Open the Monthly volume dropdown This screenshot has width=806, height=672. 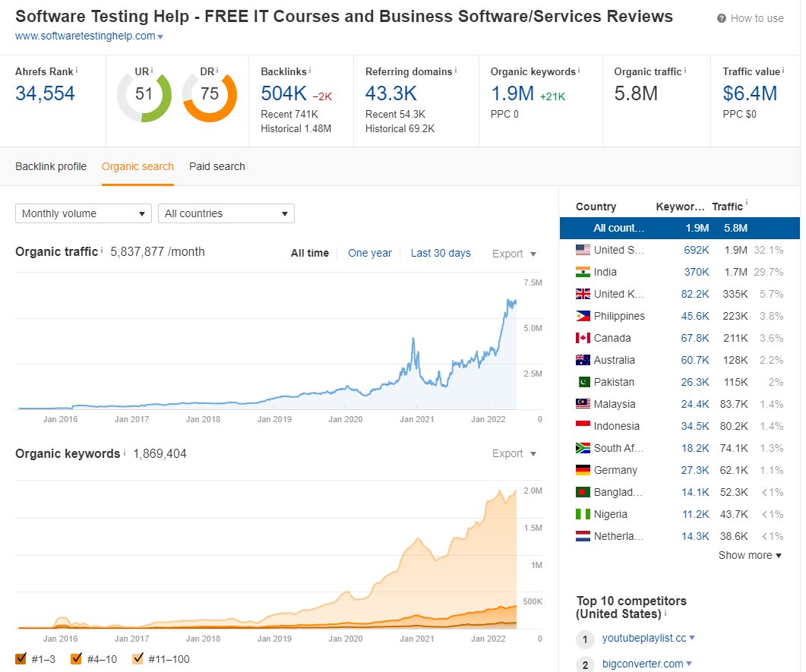(x=83, y=213)
